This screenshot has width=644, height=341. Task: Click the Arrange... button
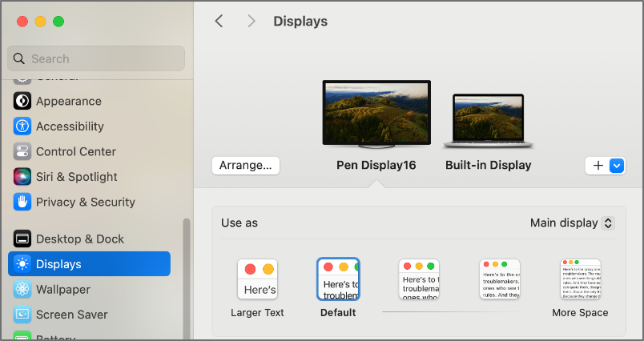point(246,165)
